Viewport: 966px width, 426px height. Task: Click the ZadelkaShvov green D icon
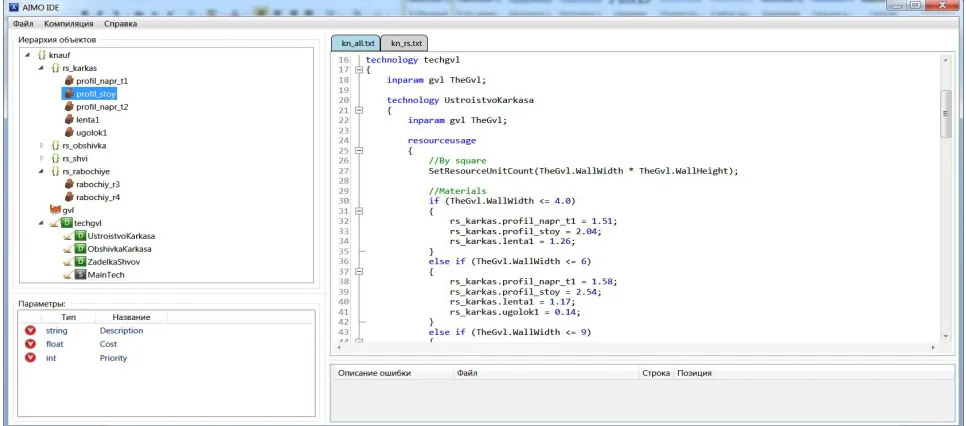point(81,262)
